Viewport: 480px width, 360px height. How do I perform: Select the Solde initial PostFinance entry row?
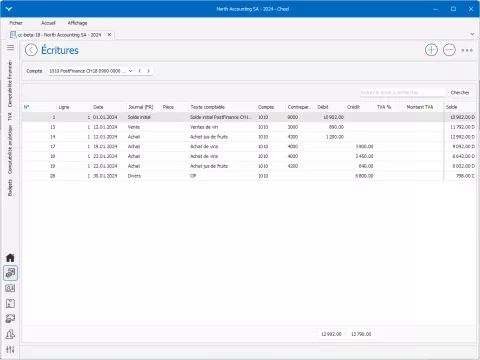click(x=249, y=117)
